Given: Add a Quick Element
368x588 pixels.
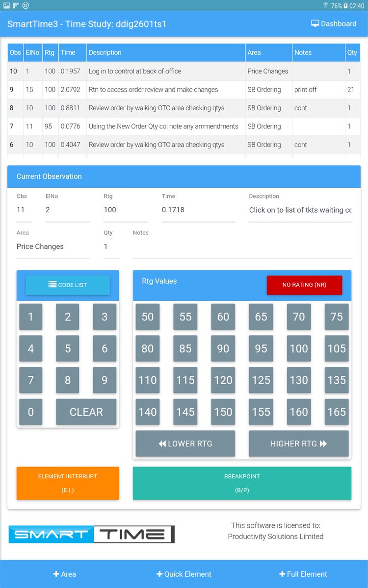Looking at the screenshot, I should (x=184, y=574).
